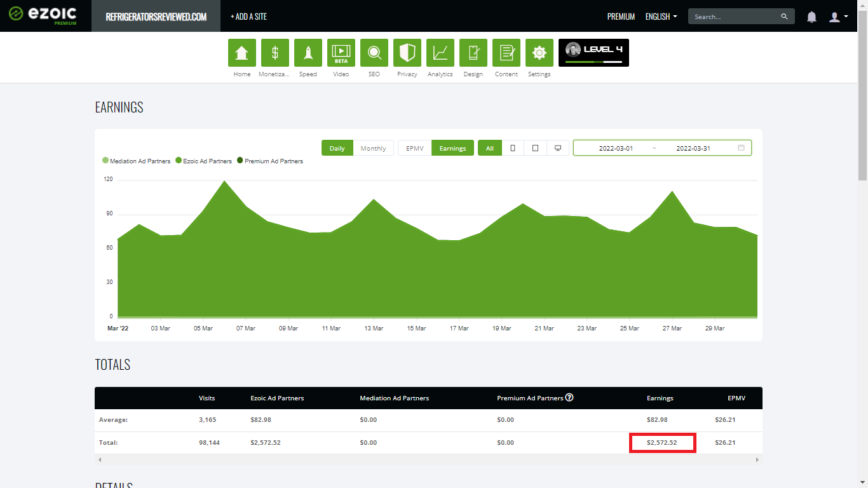
Task: Switch the chart to Monthly view
Action: coord(373,148)
